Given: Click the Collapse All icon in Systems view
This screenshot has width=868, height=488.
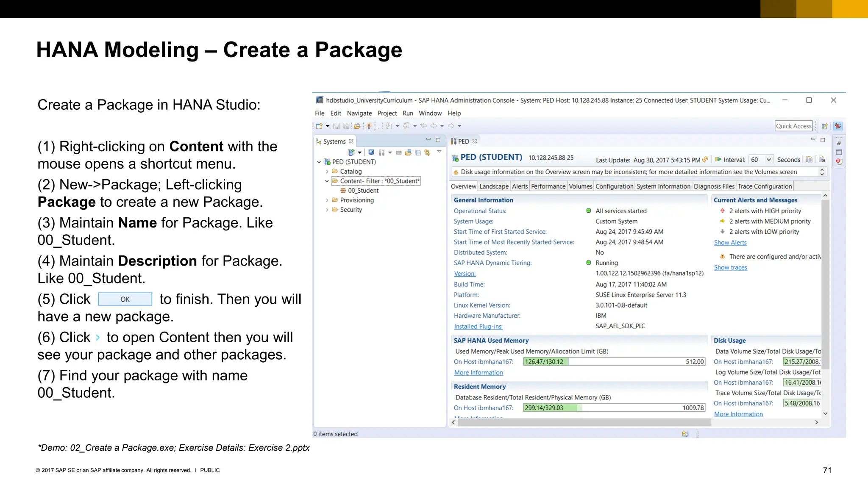Looking at the screenshot, I should [418, 153].
